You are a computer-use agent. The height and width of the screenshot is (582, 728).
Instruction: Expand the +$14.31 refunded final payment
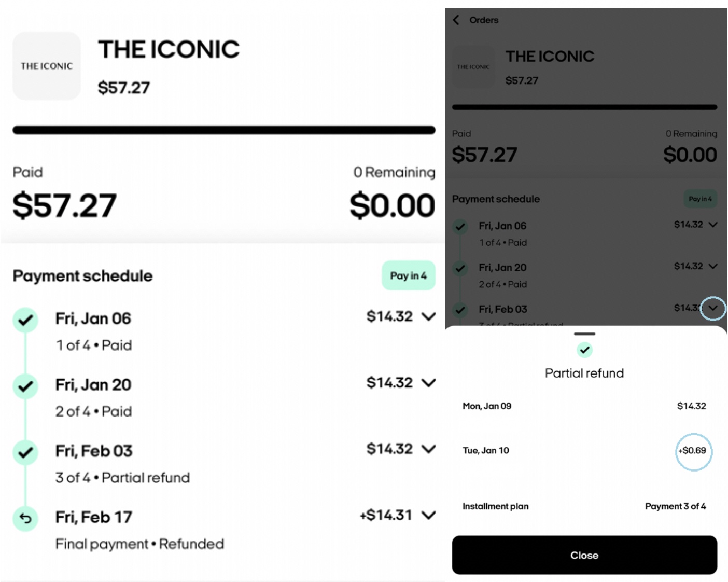(429, 516)
